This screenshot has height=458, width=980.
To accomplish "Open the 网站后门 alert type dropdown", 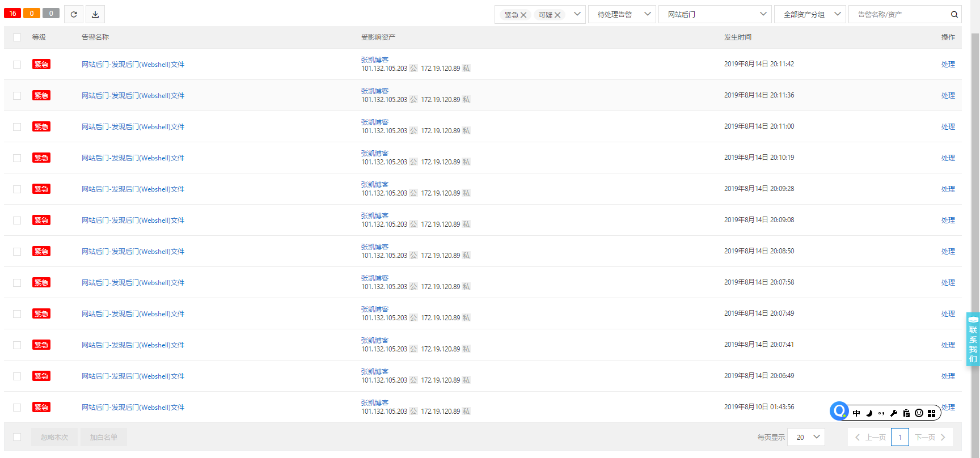I will (714, 15).
